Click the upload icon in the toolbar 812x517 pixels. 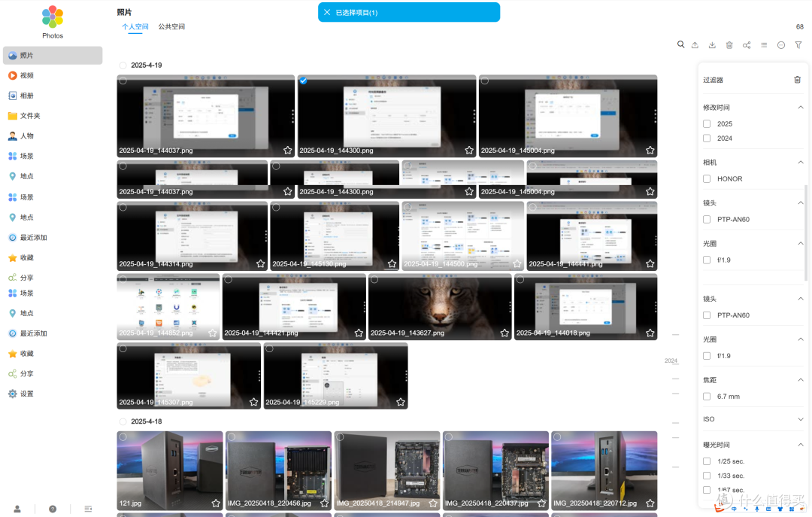pyautogui.click(x=695, y=45)
